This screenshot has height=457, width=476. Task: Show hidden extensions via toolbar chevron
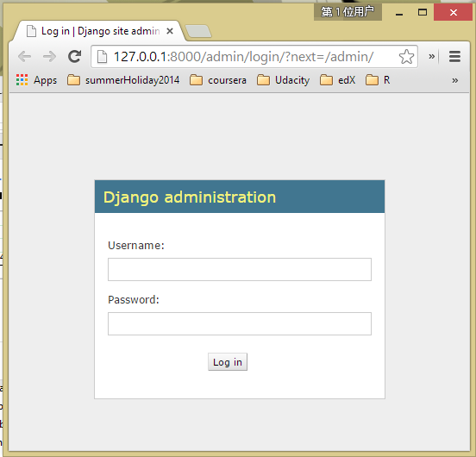431,56
